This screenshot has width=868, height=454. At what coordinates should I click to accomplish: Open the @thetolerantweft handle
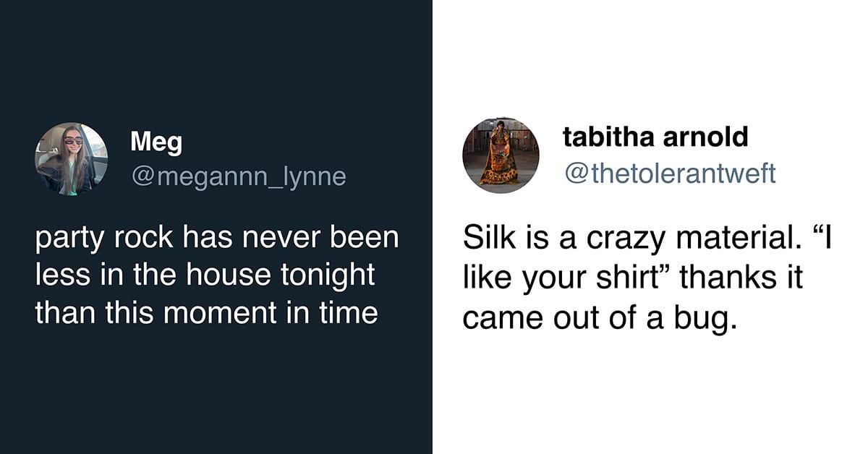(669, 173)
